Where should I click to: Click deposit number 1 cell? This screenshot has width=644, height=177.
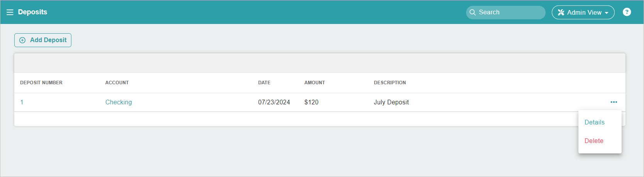click(x=22, y=102)
